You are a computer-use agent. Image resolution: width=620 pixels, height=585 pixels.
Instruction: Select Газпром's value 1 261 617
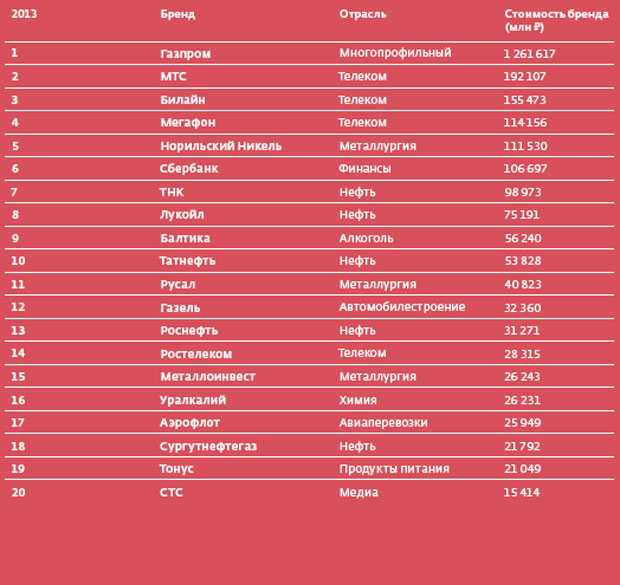coord(529,54)
